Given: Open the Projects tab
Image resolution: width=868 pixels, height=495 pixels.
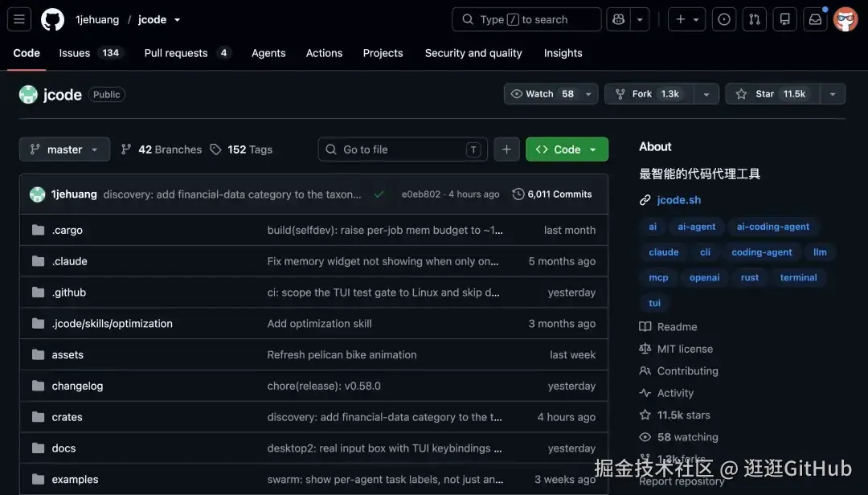Looking at the screenshot, I should (x=383, y=53).
